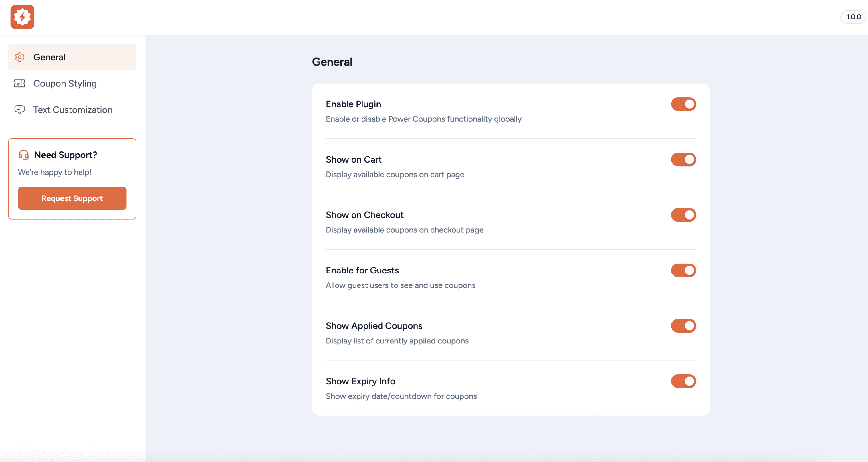Click the Coupon Styling ticket icon
Image resolution: width=868 pixels, height=462 pixels.
point(19,84)
